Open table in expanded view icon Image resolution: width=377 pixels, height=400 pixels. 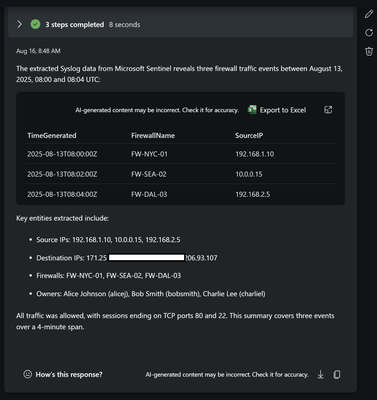[328, 110]
